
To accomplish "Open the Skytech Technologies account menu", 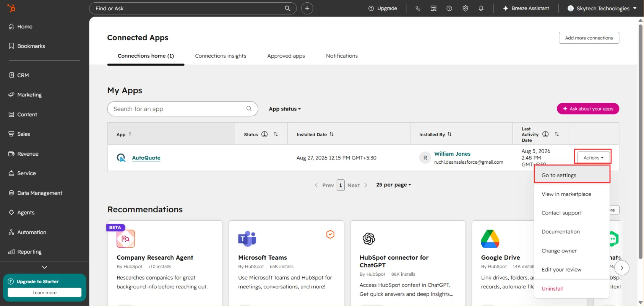I will (x=602, y=8).
